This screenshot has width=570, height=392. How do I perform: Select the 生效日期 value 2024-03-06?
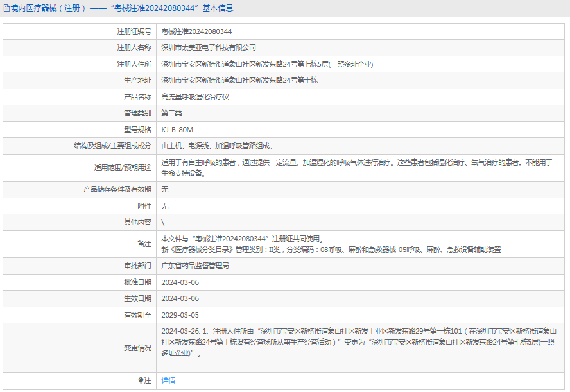[x=180, y=298]
